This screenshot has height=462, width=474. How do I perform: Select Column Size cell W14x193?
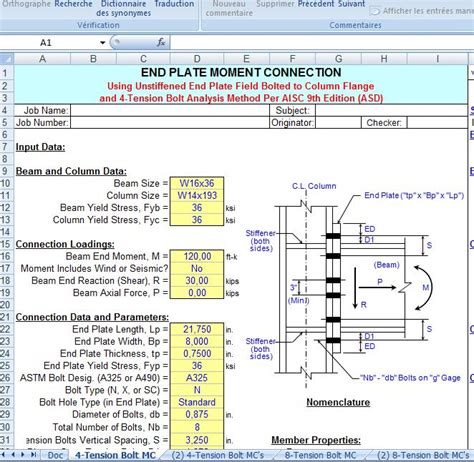coord(197,195)
